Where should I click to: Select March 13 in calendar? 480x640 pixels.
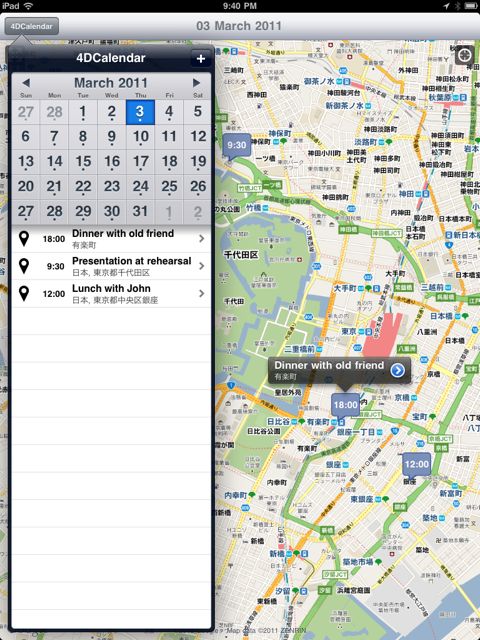(26, 162)
